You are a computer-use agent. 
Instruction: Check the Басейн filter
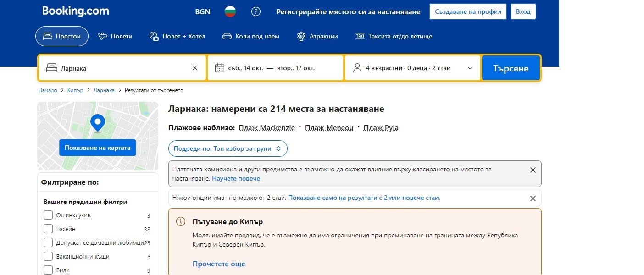click(48, 229)
